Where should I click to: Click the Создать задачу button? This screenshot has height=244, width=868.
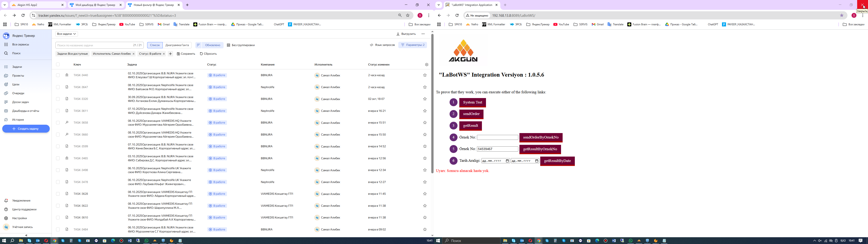(x=26, y=129)
